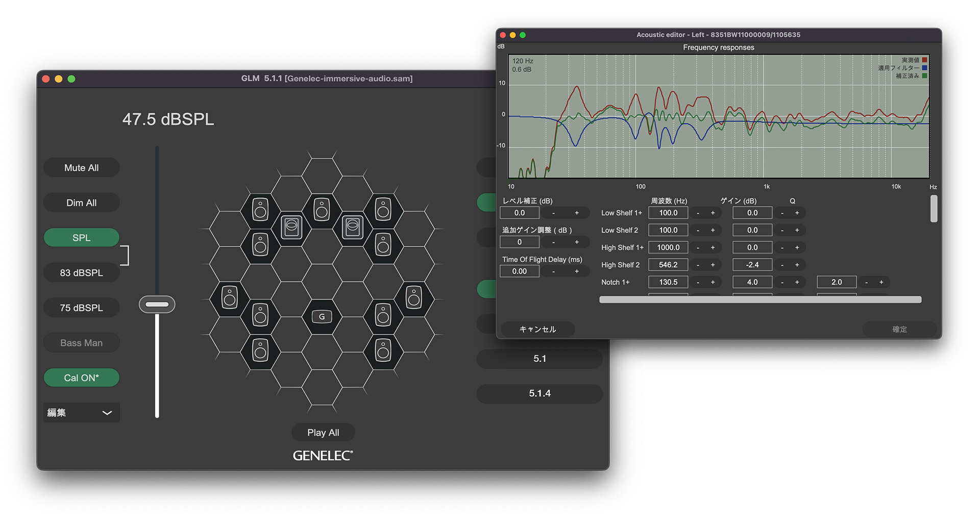Screen dimensions: 980x530
Task: Select far-left surround speaker icon
Action: point(230,297)
